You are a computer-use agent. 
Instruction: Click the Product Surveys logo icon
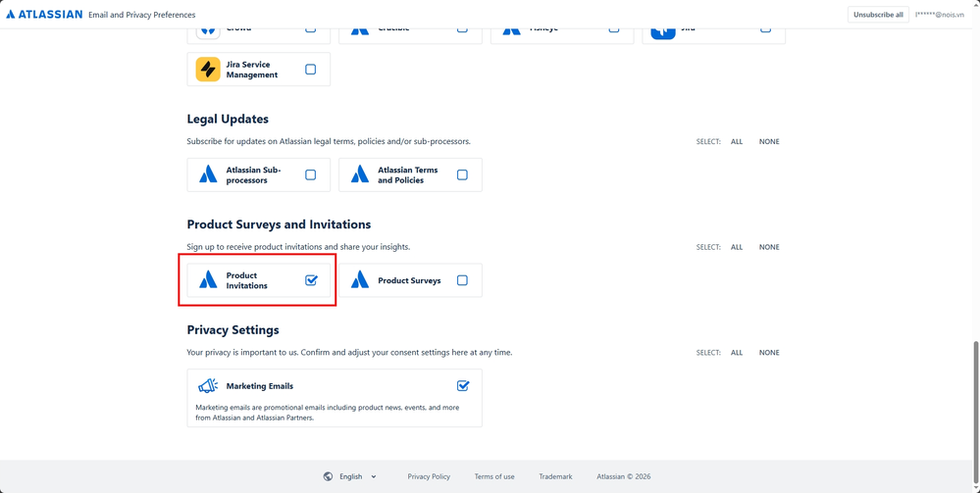pos(360,280)
